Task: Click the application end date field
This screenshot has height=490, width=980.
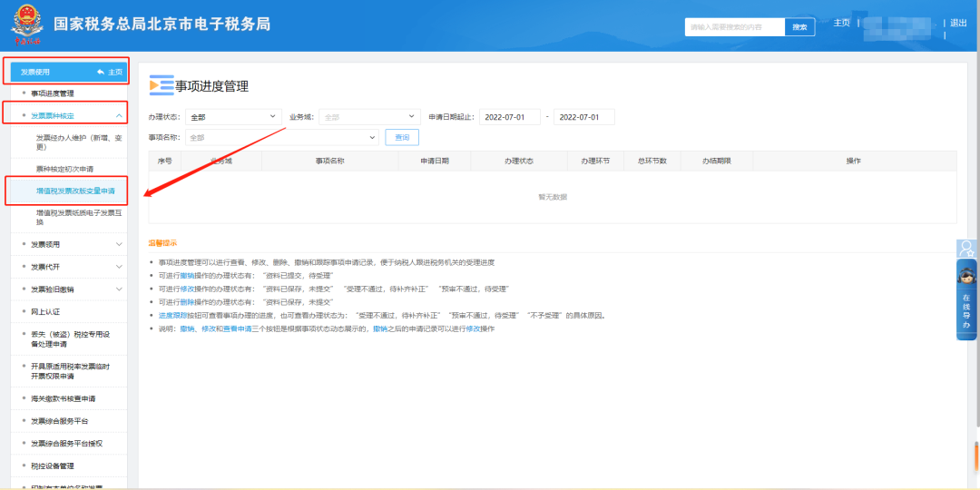Action: tap(584, 117)
